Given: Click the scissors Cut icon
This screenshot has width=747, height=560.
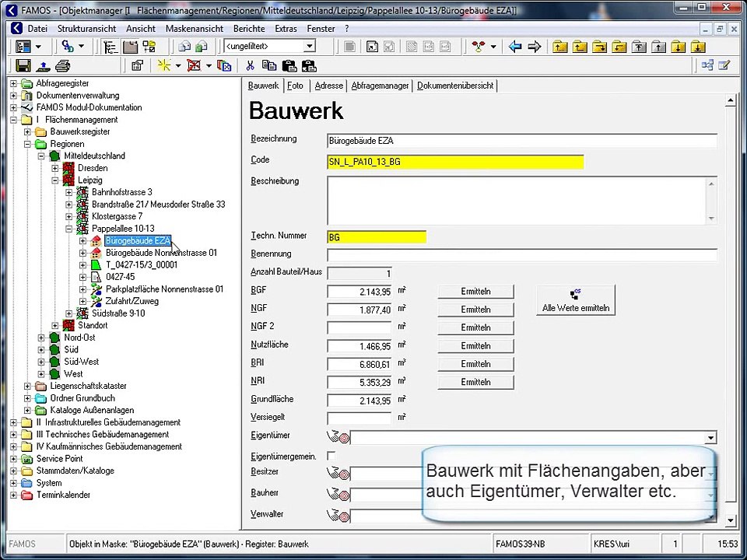Looking at the screenshot, I should point(252,66).
